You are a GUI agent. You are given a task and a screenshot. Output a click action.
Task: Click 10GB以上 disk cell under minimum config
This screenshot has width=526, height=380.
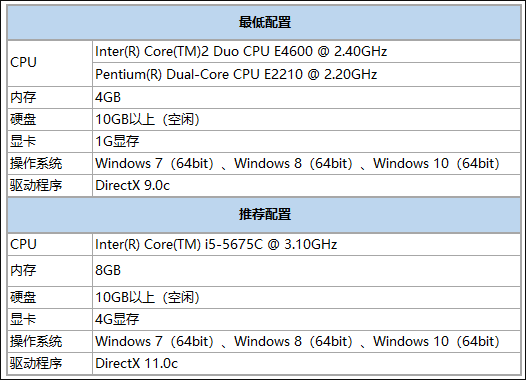(x=306, y=119)
